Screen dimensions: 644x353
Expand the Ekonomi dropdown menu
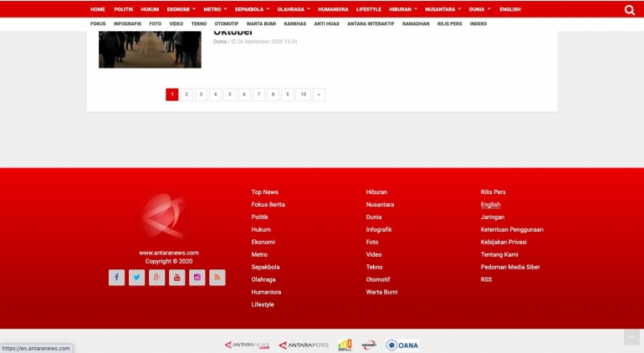(x=181, y=9)
